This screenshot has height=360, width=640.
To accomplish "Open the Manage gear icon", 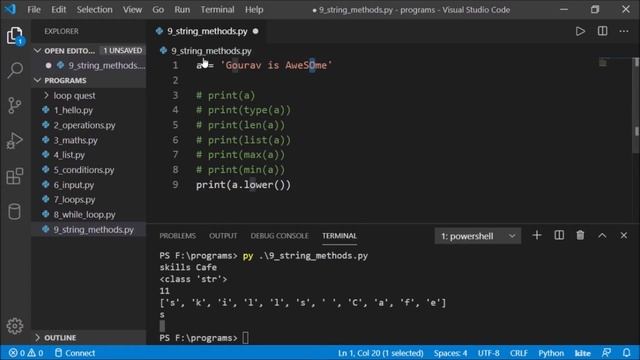I will coord(15,326).
